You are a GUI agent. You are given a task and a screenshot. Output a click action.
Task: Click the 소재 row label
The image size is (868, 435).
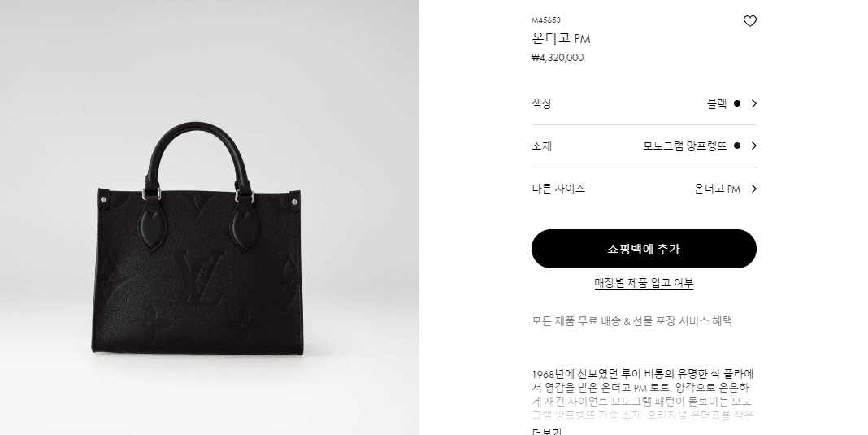click(x=541, y=146)
